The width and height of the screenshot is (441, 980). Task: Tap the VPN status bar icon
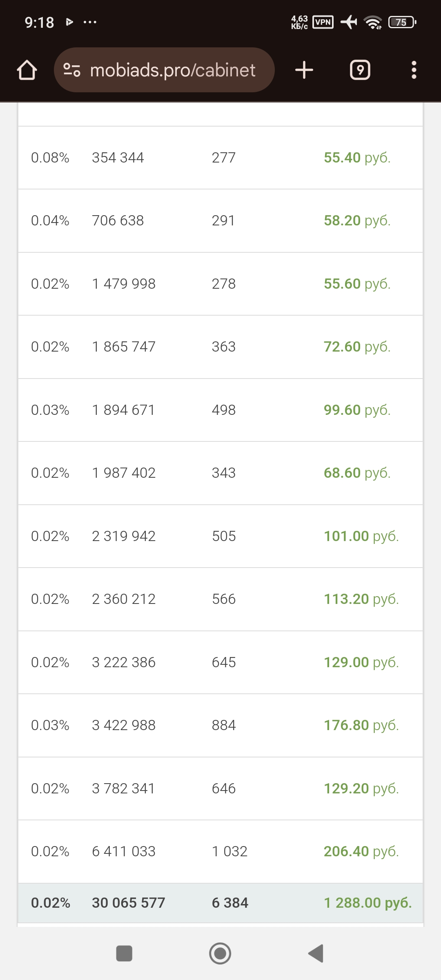coord(323,22)
